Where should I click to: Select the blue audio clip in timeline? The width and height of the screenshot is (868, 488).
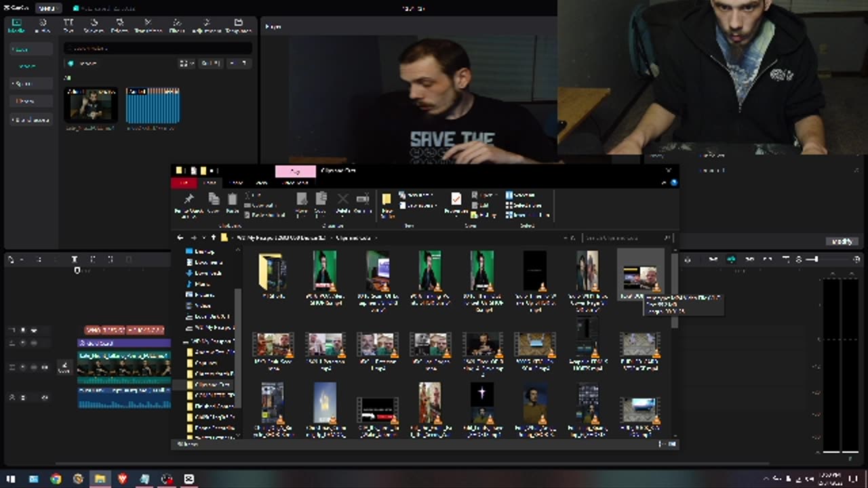click(124, 398)
